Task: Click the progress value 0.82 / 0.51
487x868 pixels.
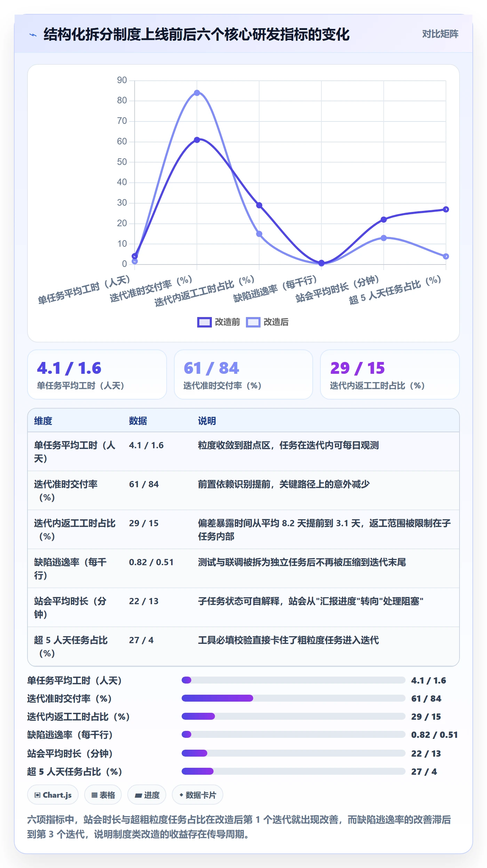Action: click(x=434, y=735)
